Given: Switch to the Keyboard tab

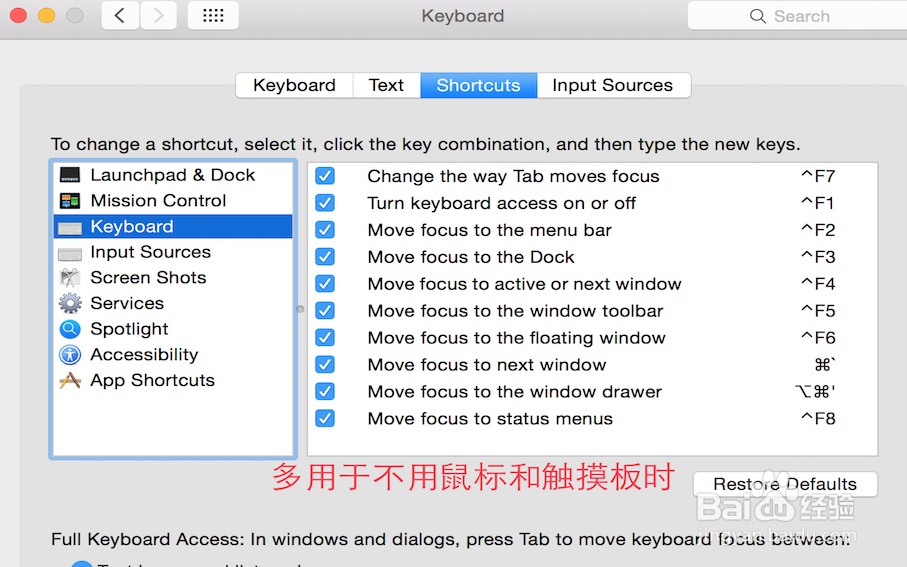Looking at the screenshot, I should pos(294,85).
